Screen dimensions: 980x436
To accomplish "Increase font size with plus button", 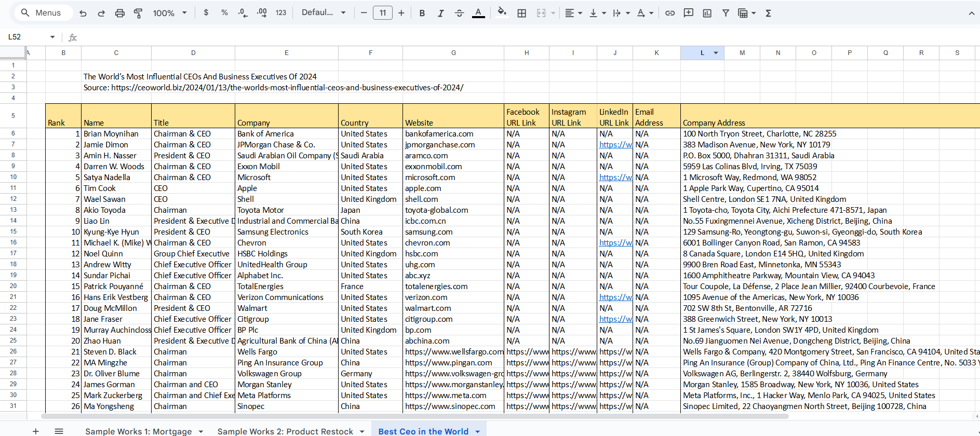I will pos(401,13).
